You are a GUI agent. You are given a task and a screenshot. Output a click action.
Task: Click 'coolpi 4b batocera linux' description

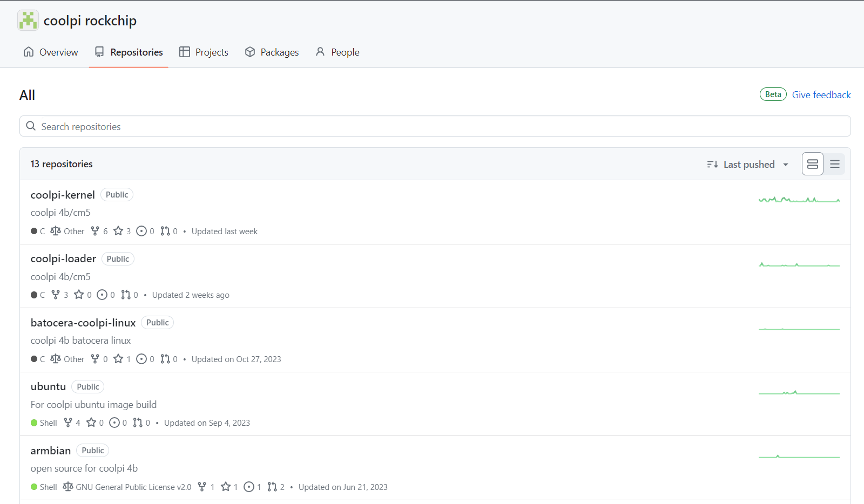(x=80, y=340)
